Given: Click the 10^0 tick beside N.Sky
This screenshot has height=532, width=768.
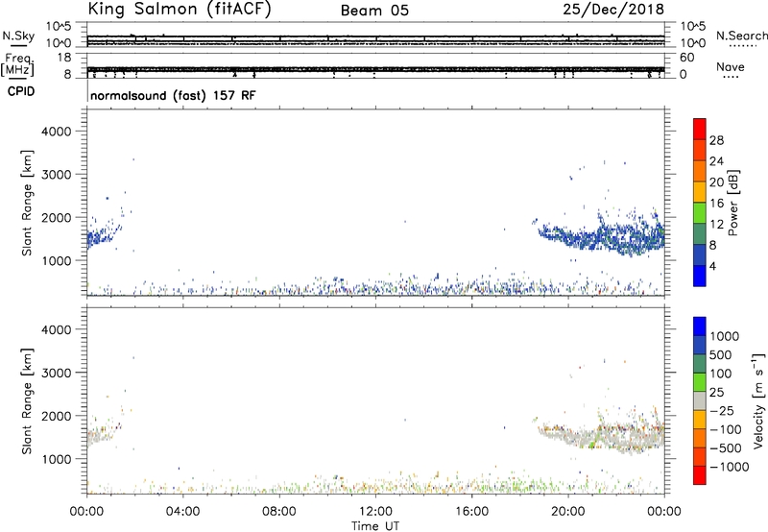Looking at the screenshot, I should point(59,43).
